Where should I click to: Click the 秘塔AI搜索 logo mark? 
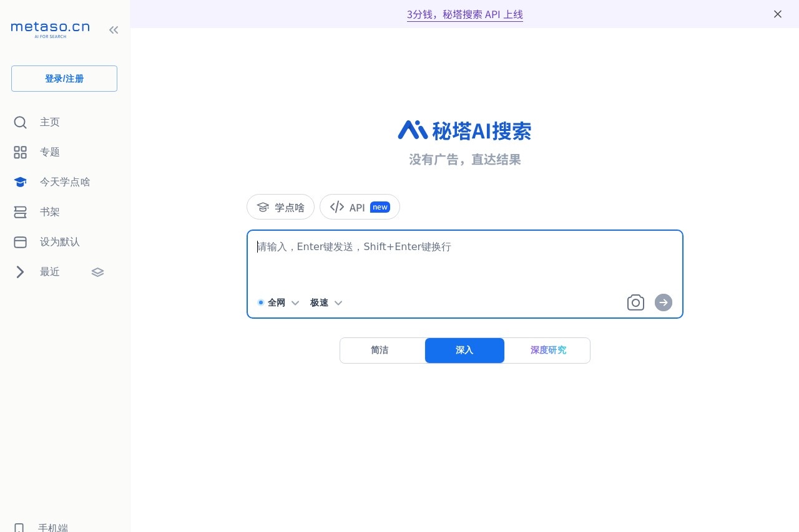(x=413, y=130)
